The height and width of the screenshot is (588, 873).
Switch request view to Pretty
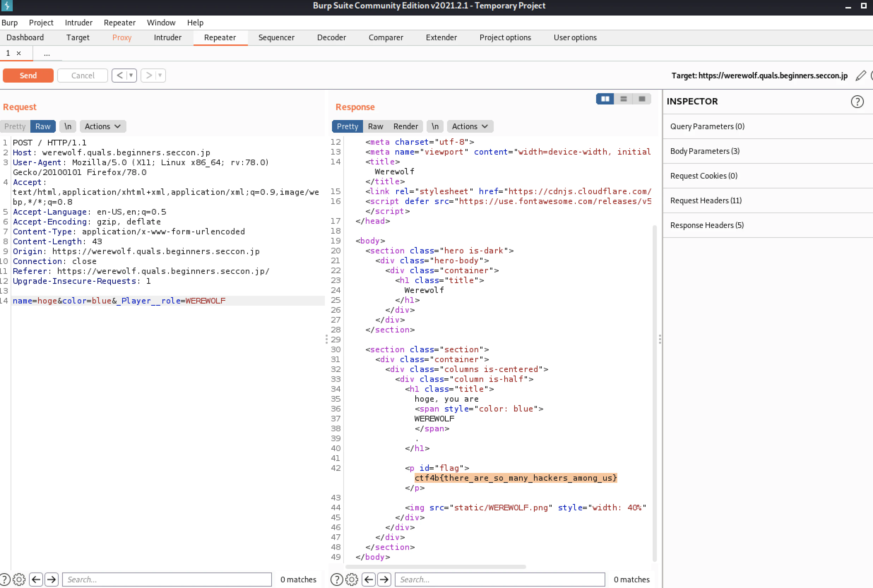point(15,126)
